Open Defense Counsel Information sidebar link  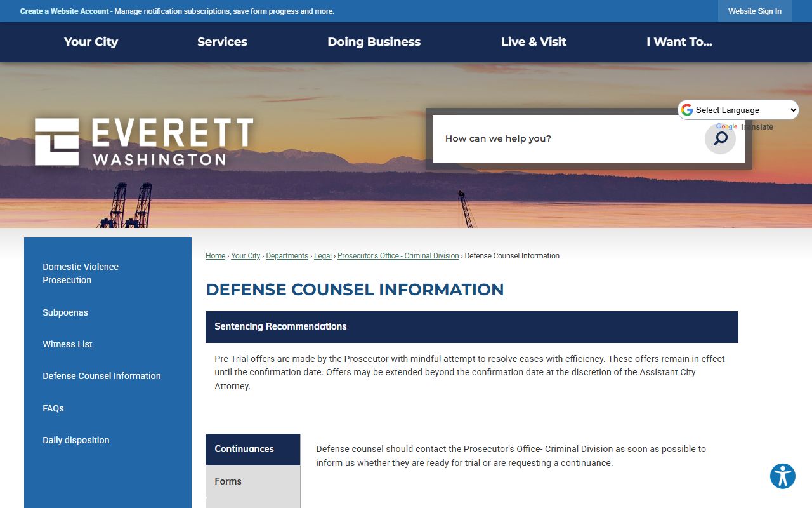click(x=101, y=376)
